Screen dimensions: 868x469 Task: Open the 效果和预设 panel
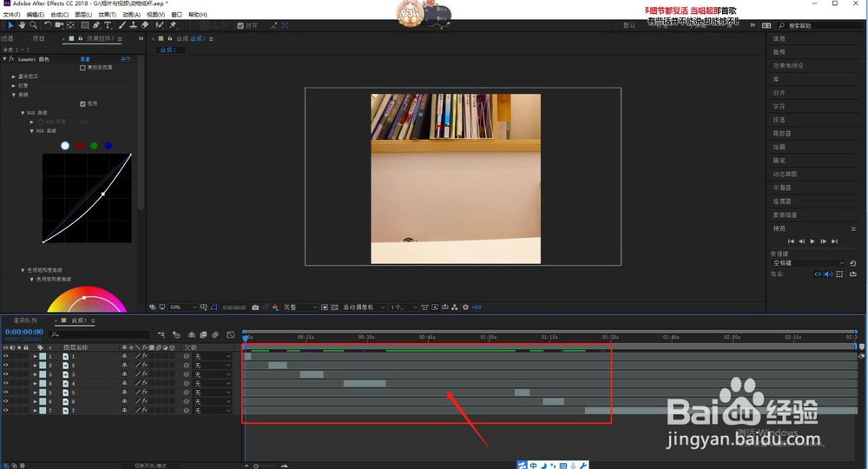(788, 65)
